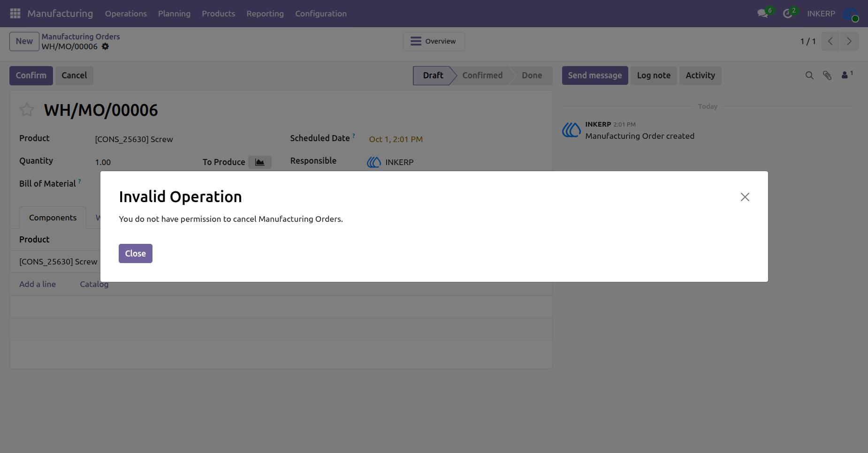Open the Products menu
The width and height of the screenshot is (868, 453).
point(219,14)
